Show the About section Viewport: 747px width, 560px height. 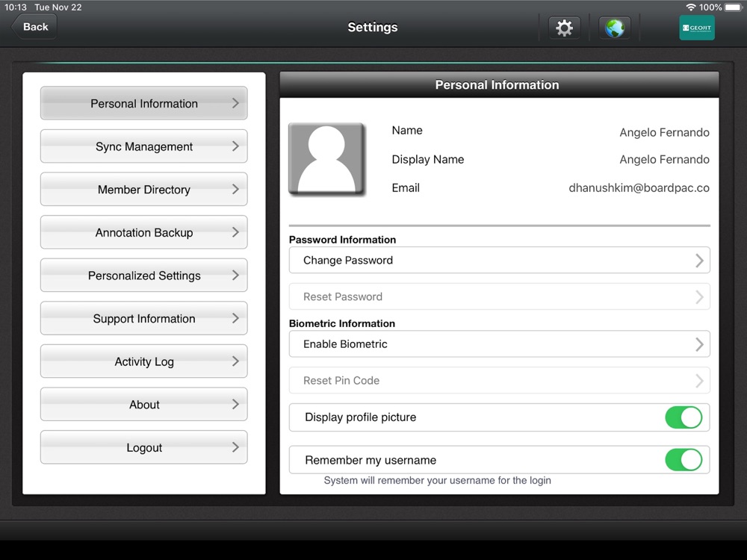pos(144,404)
